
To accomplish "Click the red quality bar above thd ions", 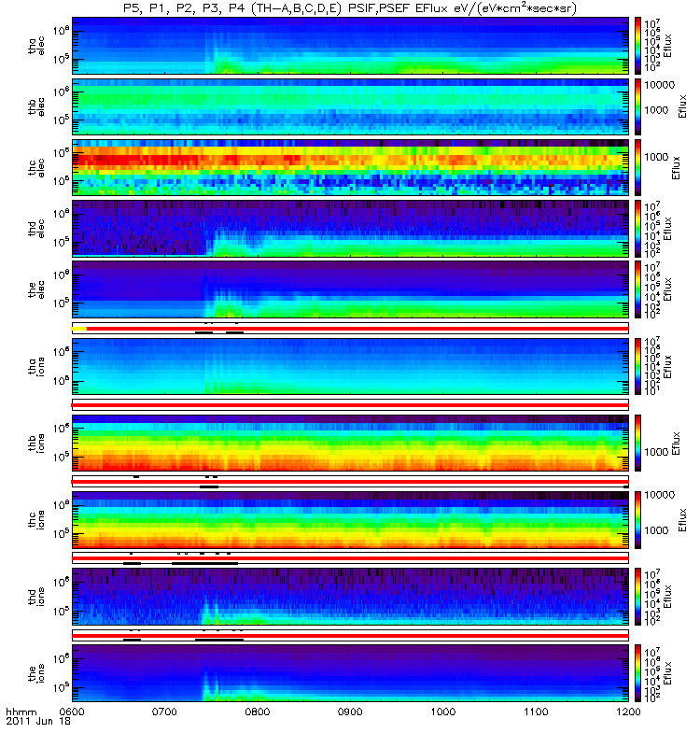I will click(x=350, y=558).
